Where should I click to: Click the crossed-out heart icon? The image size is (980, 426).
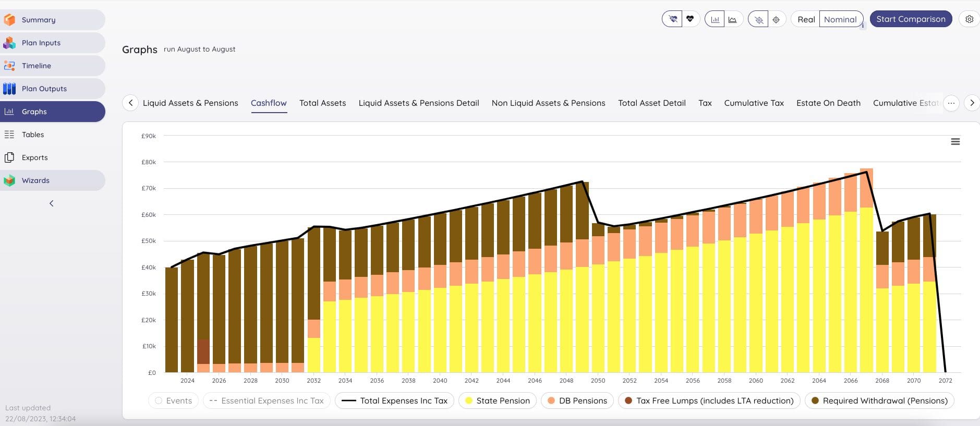click(673, 19)
